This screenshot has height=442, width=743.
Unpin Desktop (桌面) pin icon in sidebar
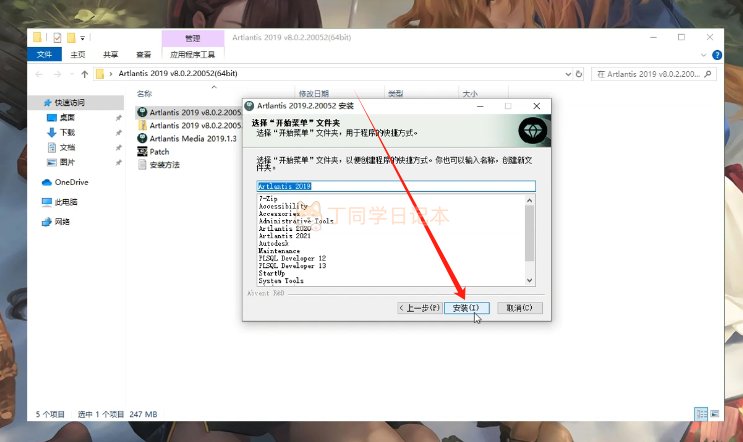pos(118,117)
